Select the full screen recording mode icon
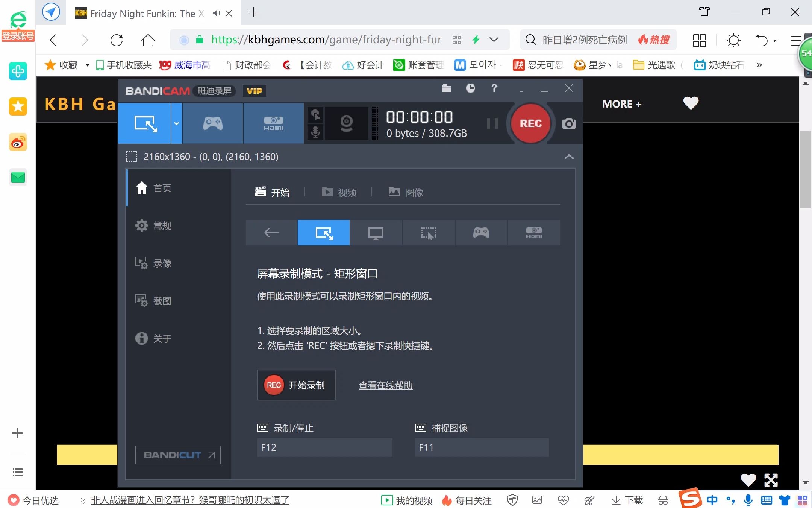 (x=376, y=233)
